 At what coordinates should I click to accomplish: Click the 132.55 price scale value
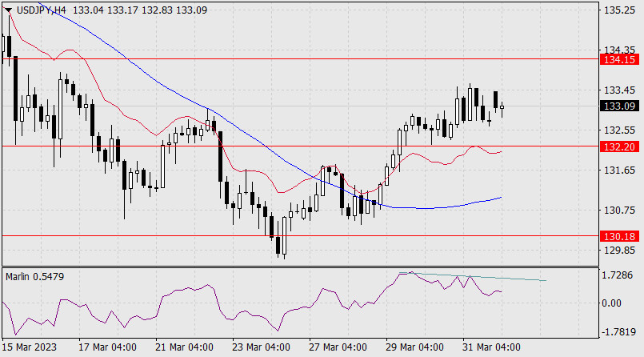619,130
